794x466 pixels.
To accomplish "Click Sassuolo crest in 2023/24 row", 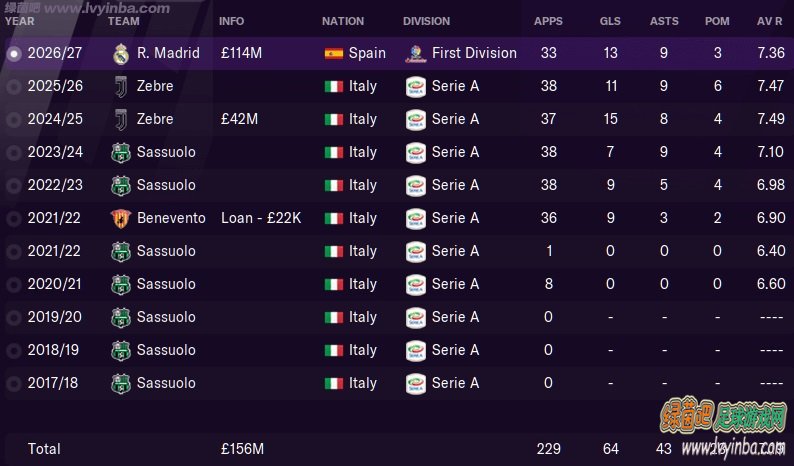I will point(121,152).
